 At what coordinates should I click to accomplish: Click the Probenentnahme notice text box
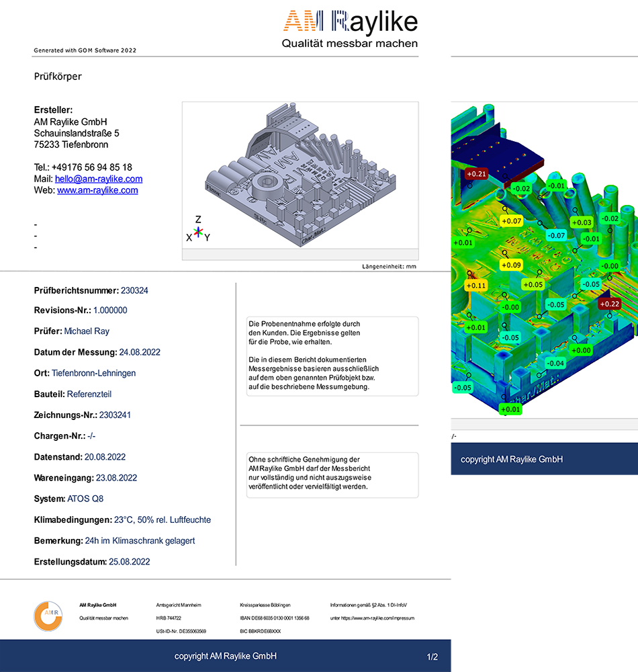pyautogui.click(x=332, y=356)
